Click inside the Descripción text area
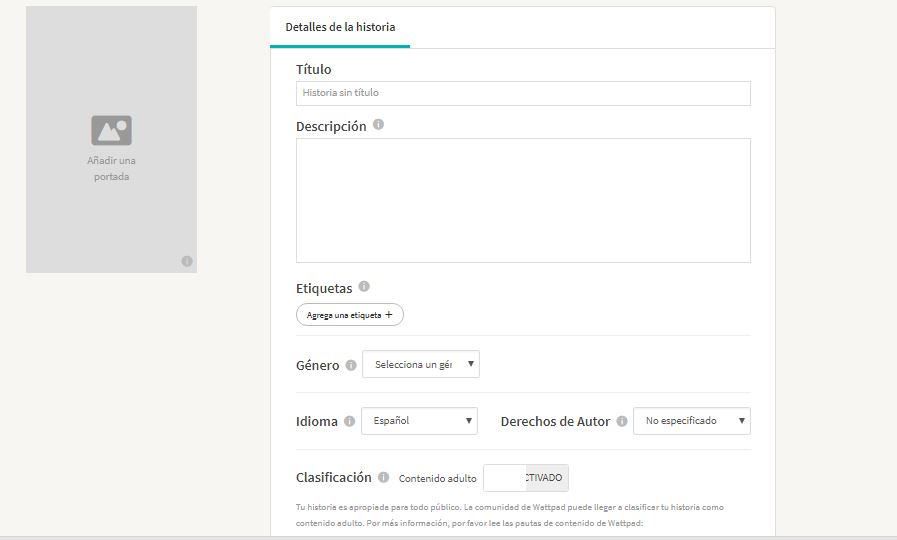Viewport: 897px width, 540px height. click(523, 200)
